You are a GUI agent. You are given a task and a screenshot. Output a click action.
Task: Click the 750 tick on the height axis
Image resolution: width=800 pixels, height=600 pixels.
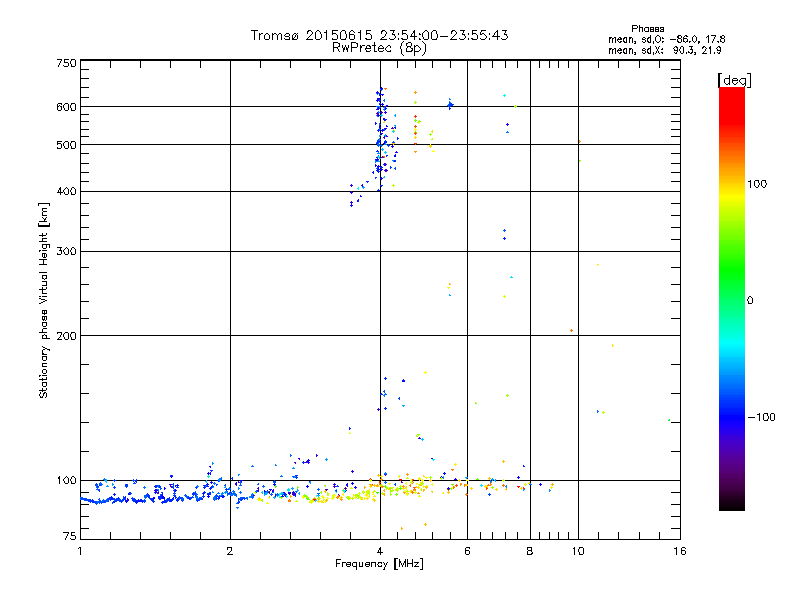(66, 63)
